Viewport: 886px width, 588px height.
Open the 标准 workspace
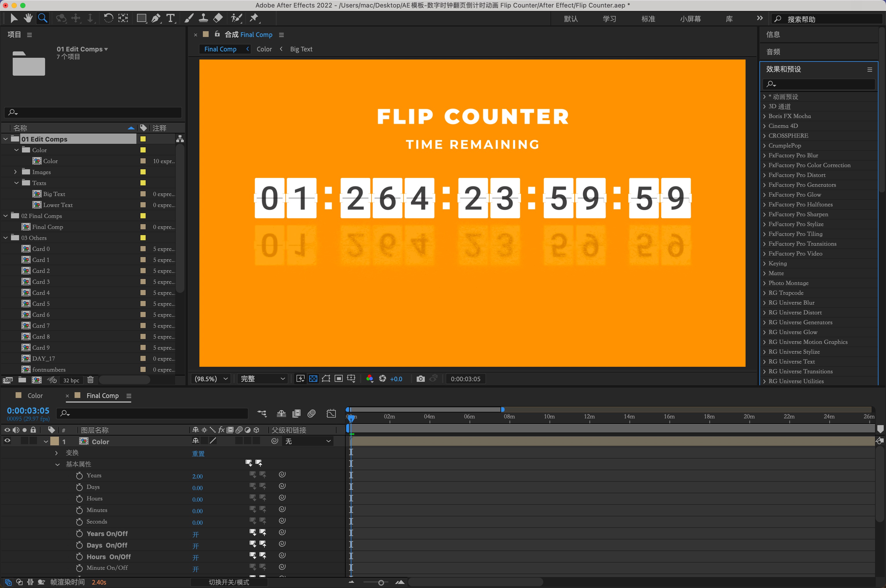click(648, 19)
